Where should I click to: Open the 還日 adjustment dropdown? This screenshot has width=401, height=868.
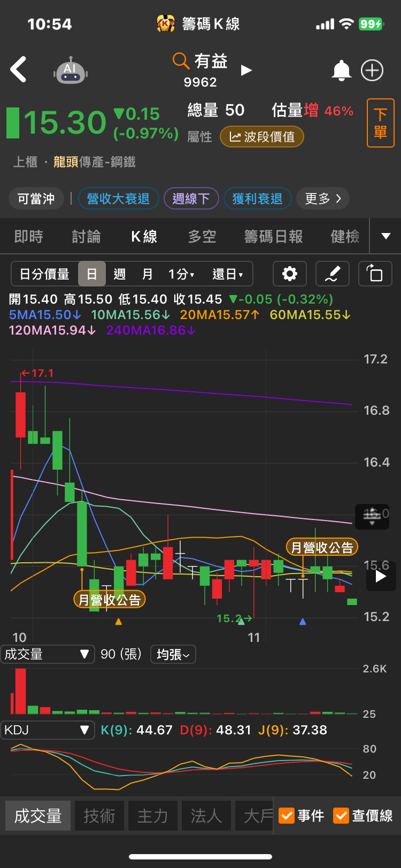pyautogui.click(x=228, y=274)
